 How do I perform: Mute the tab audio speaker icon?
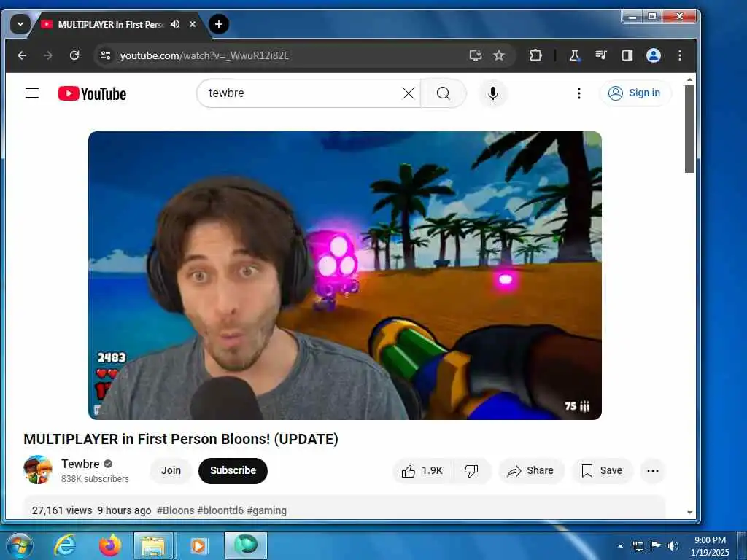[175, 24]
